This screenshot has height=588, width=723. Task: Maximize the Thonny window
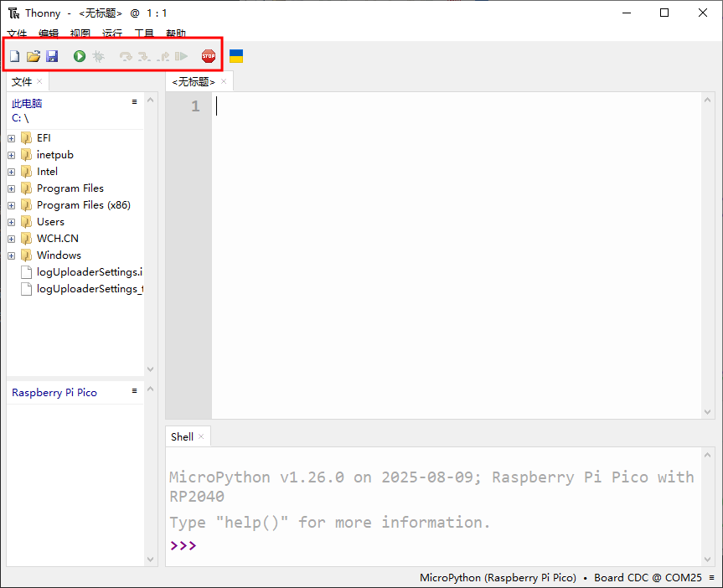(x=664, y=13)
